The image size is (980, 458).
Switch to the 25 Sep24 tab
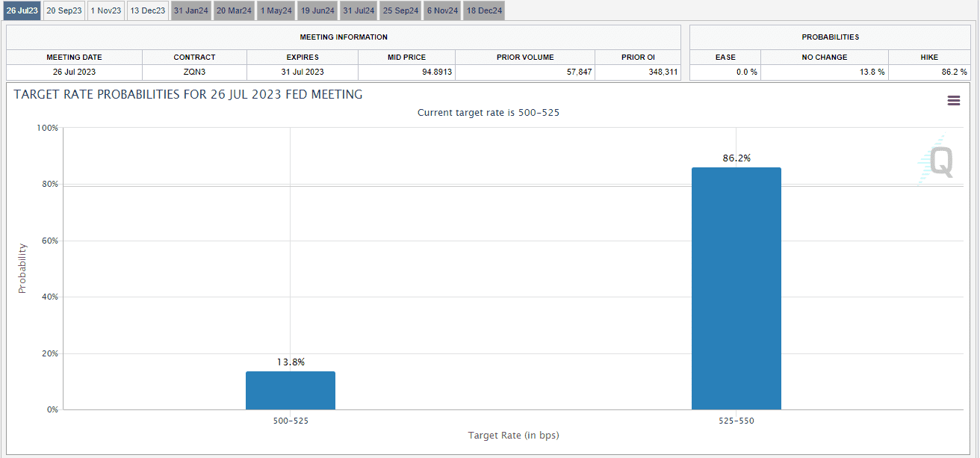tap(401, 10)
